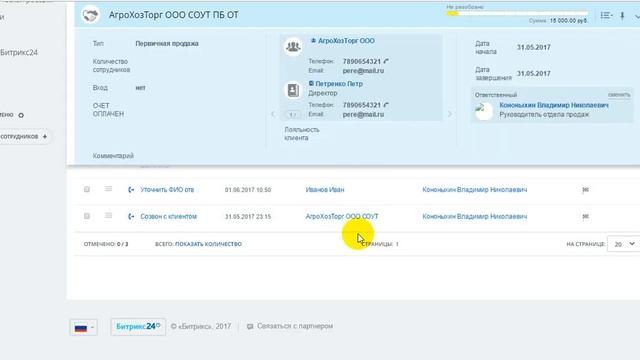Open responsible Кононыхин Владимир Николаевич profile link
The image size is (640, 360).
point(554,105)
